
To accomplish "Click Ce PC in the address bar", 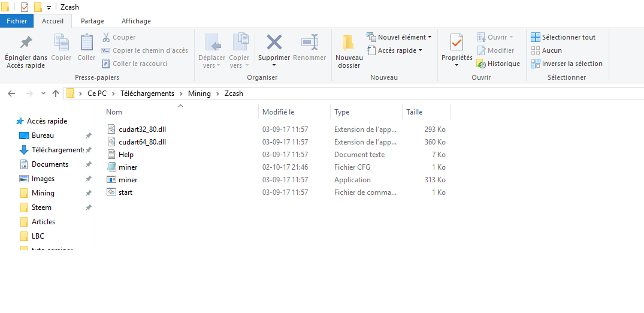I will pyautogui.click(x=97, y=94).
